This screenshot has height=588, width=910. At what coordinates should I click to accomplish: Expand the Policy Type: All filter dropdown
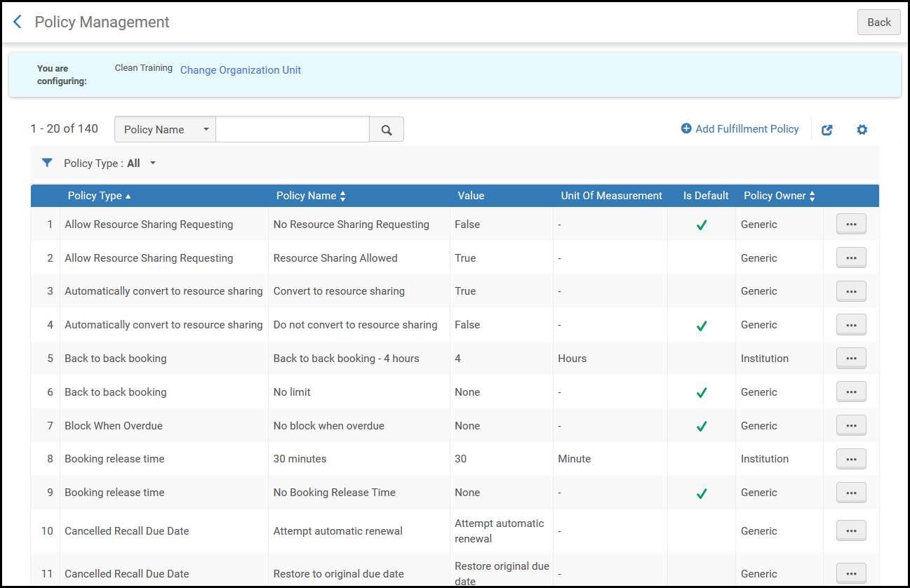tap(110, 163)
